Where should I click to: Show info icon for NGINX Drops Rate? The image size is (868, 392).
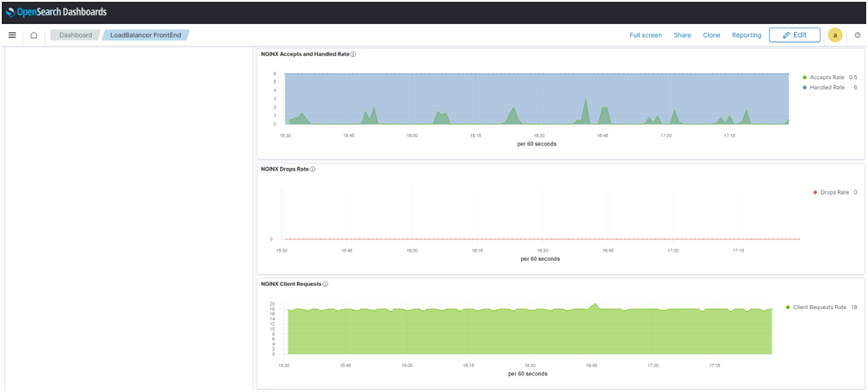(313, 169)
